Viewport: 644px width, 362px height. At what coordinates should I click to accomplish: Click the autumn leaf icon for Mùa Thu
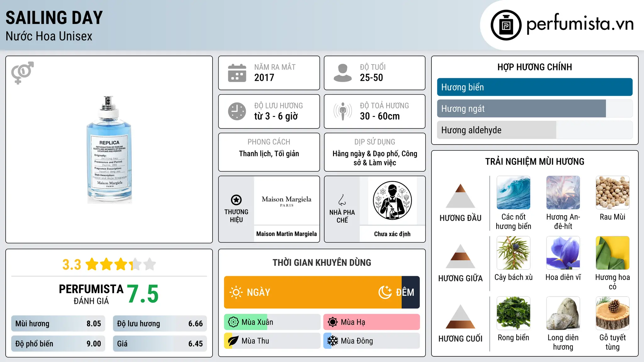point(233,341)
